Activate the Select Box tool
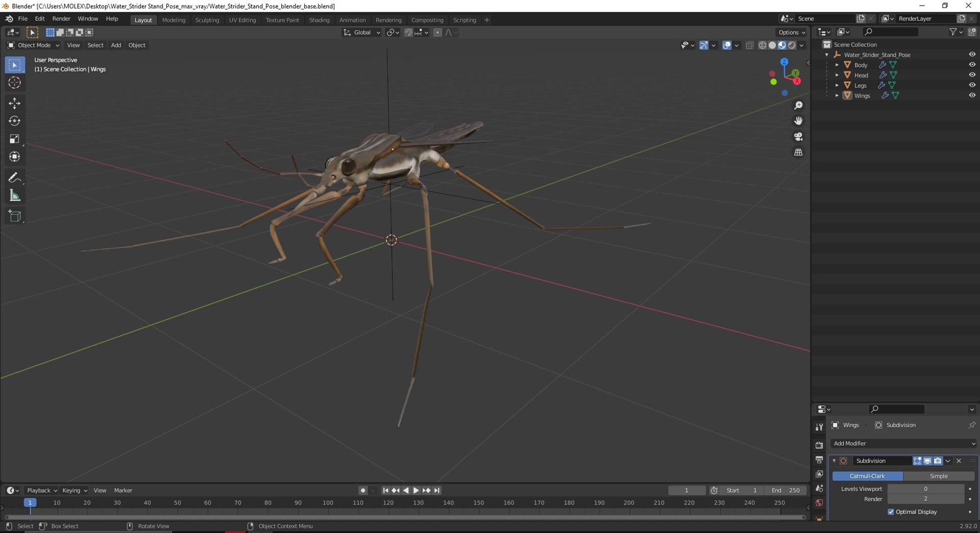Screen dimensions: 980x533 [x=14, y=65]
